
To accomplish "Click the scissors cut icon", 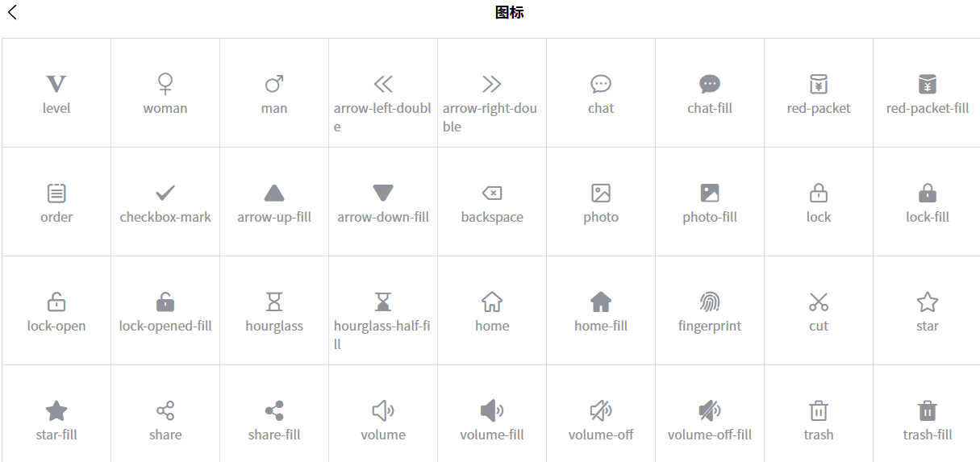I will (819, 302).
